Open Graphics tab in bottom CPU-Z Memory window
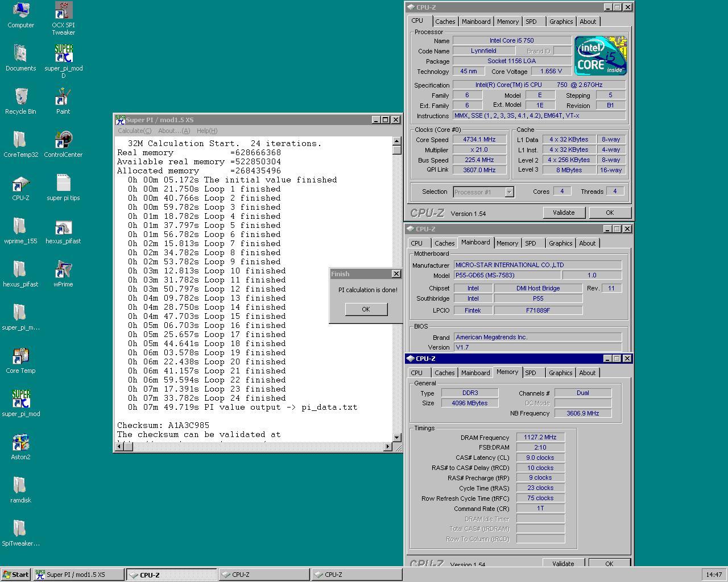728x582 pixels. [560, 373]
